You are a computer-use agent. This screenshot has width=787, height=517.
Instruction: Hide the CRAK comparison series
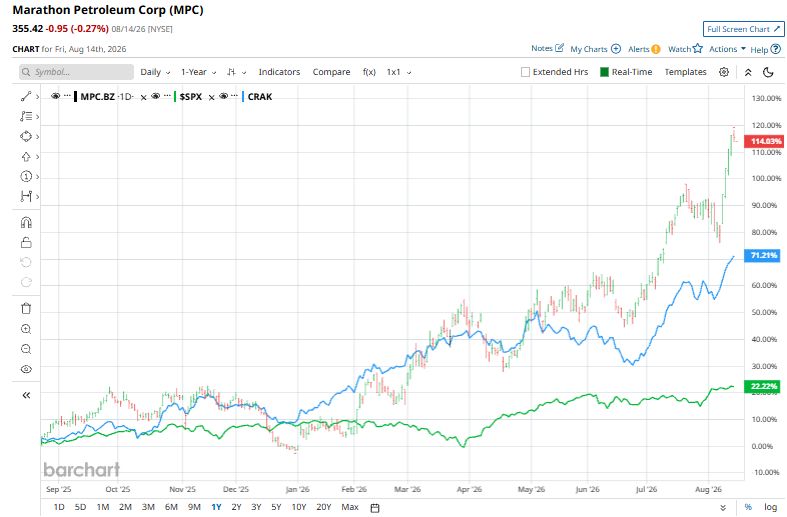pos(223,96)
